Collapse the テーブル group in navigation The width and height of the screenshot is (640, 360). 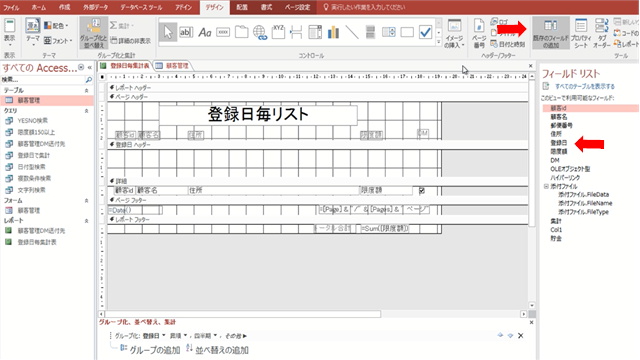click(87, 91)
